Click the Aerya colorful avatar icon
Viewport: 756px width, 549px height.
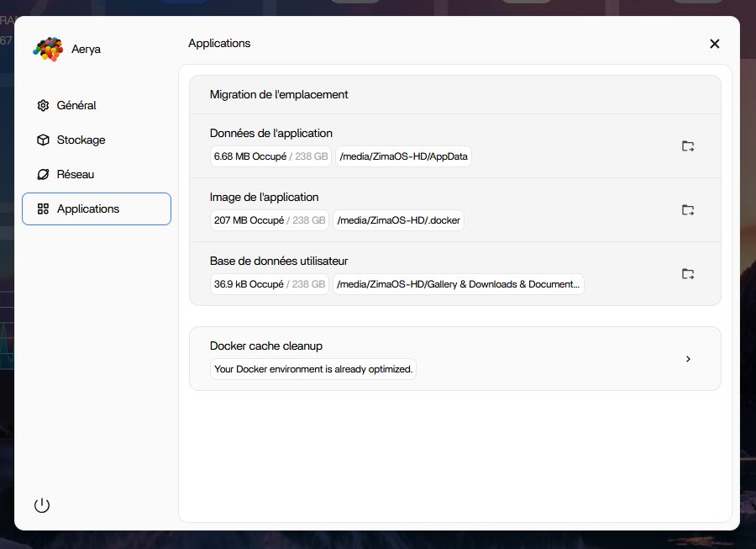(x=48, y=50)
